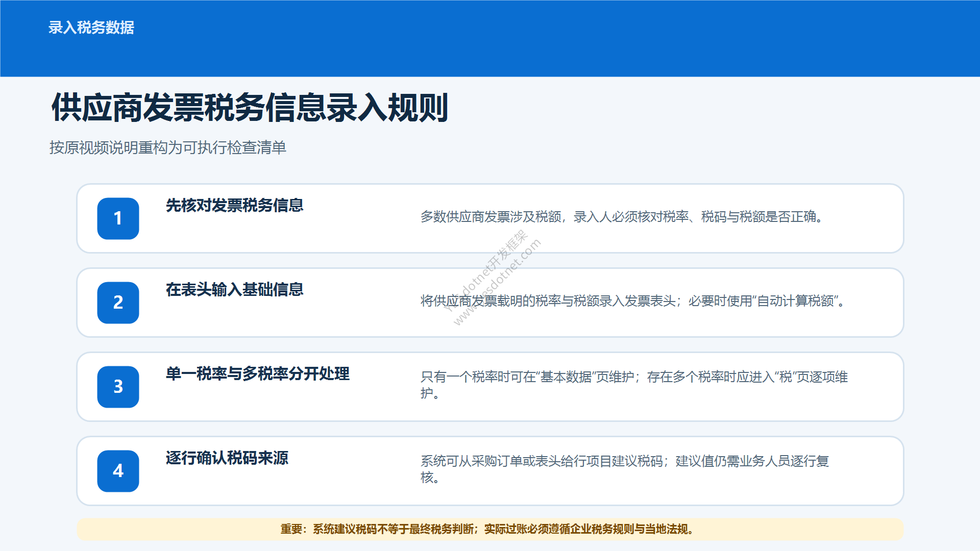Click the step number 2 badge

(x=118, y=303)
